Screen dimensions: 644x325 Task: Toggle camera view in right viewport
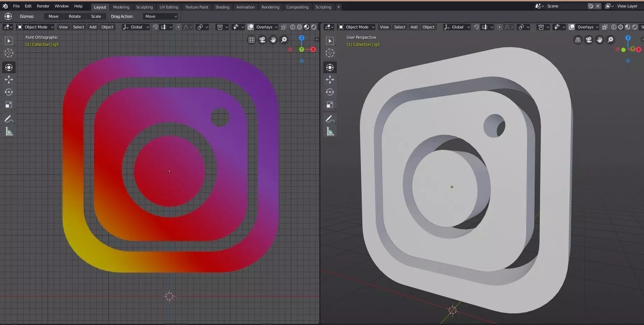(x=589, y=40)
